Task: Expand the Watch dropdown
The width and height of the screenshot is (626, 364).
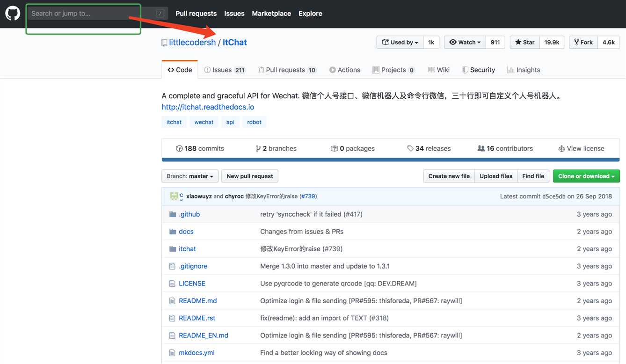Action: pos(465,42)
